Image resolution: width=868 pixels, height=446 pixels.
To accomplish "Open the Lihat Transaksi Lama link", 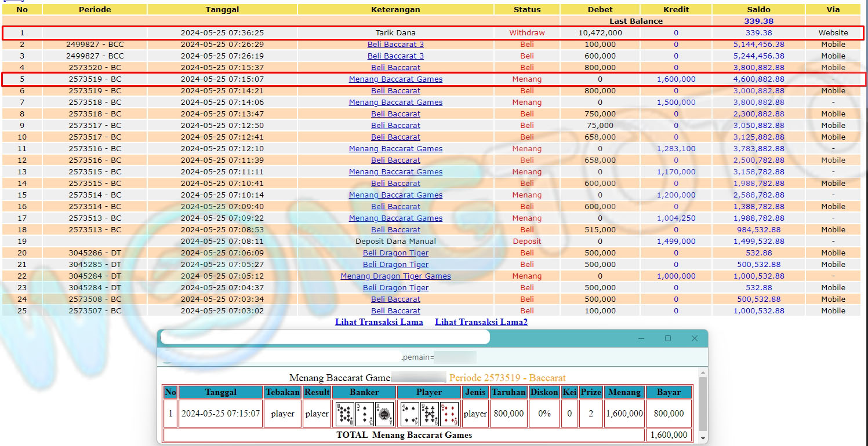I will 379,322.
